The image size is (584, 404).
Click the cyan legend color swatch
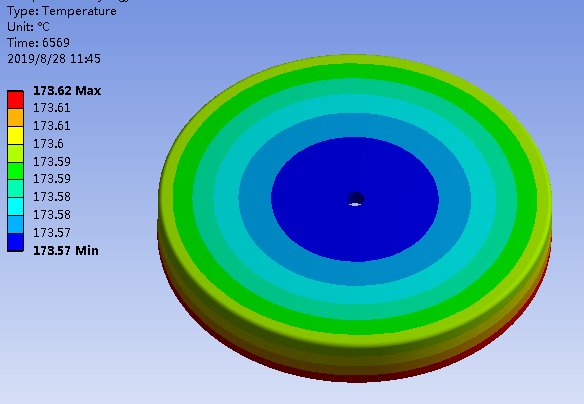coord(15,207)
